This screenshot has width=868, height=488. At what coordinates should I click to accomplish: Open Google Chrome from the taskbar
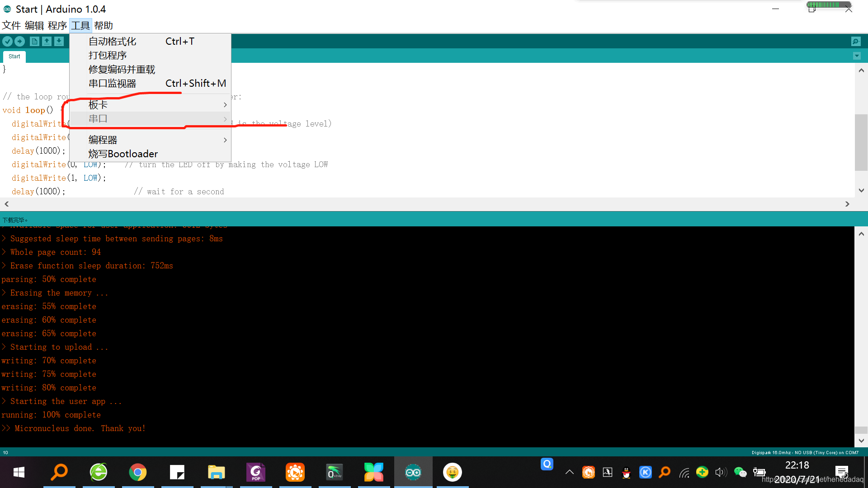[137, 473]
